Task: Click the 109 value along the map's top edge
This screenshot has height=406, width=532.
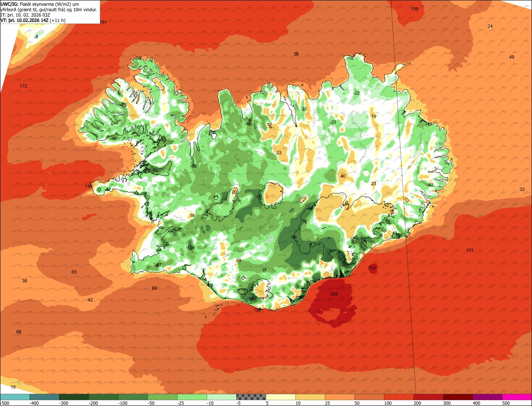Action: pyautogui.click(x=414, y=9)
